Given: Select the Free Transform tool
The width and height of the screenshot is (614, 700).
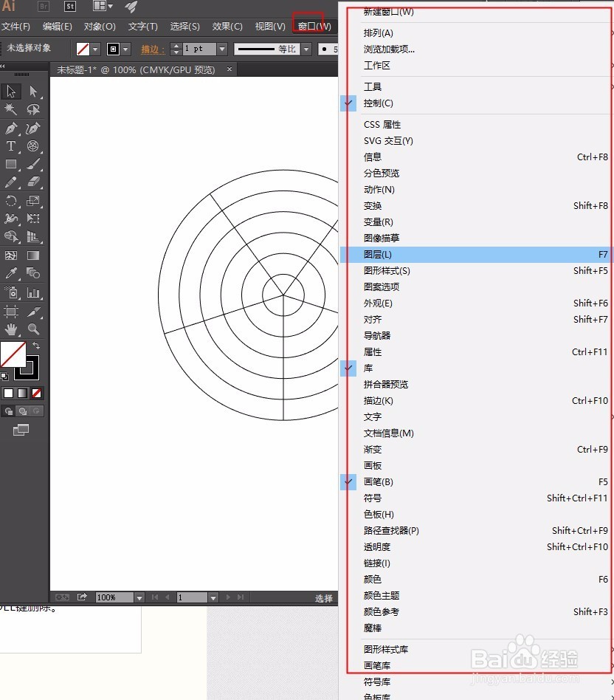Looking at the screenshot, I should (33, 219).
